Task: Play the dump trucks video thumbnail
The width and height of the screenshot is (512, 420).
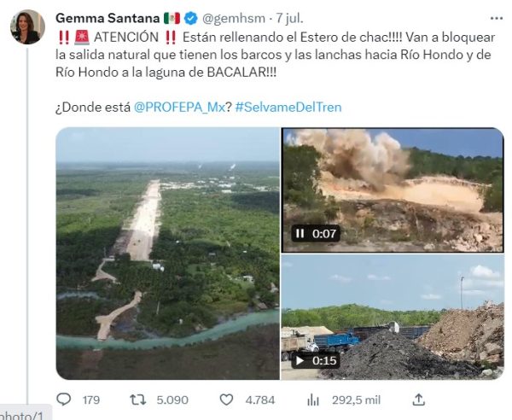Action: 393,318
